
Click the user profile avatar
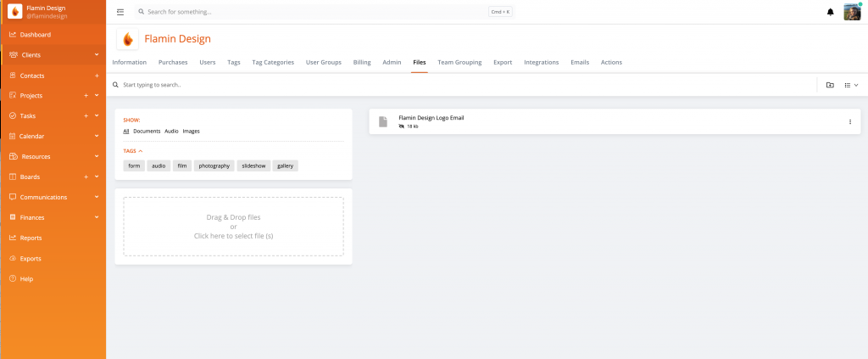pos(852,12)
